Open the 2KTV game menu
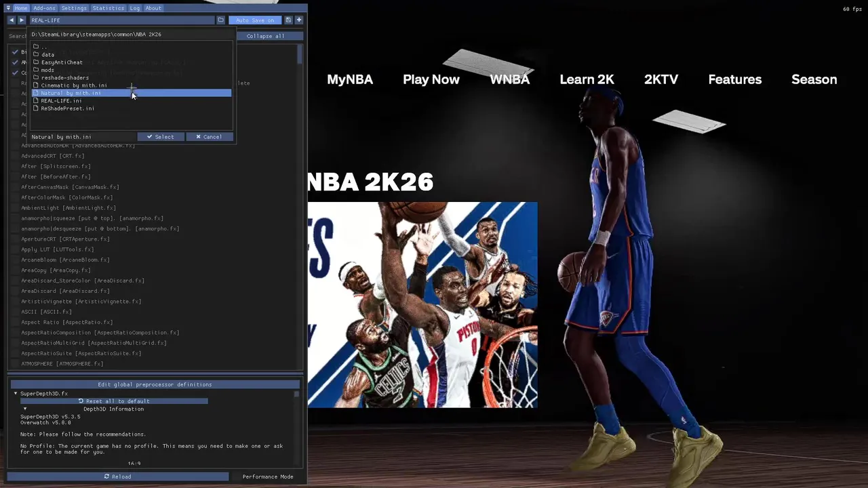This screenshot has height=488, width=868. pos(661,79)
